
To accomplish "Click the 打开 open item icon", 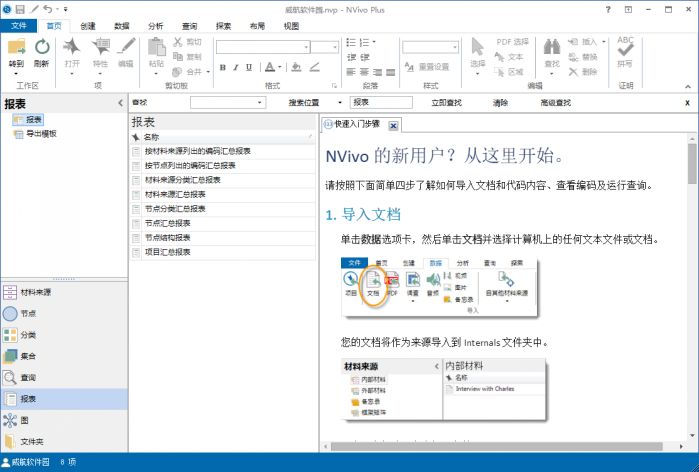I will point(71,47).
